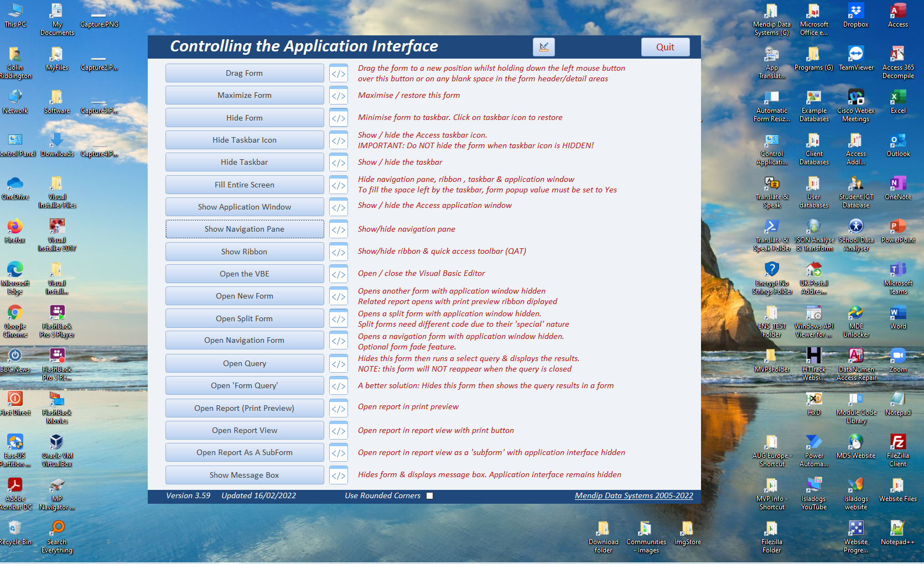Screen dimensions: 924x564
Task: Click the Drag Form button
Action: (x=245, y=73)
